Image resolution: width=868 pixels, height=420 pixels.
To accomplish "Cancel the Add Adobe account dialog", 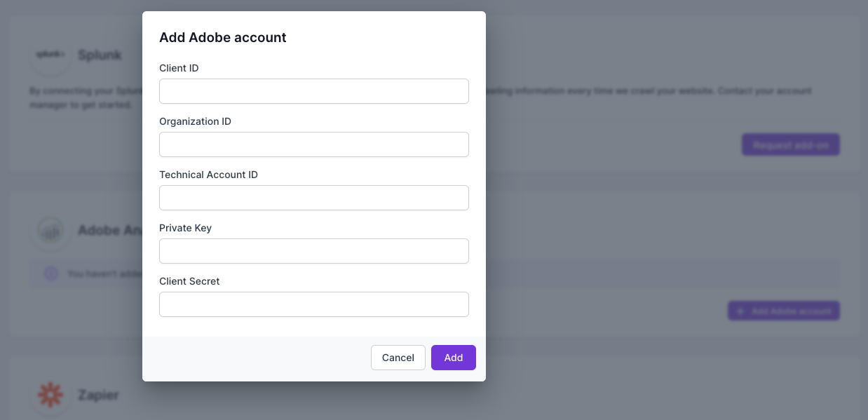I will pos(398,358).
